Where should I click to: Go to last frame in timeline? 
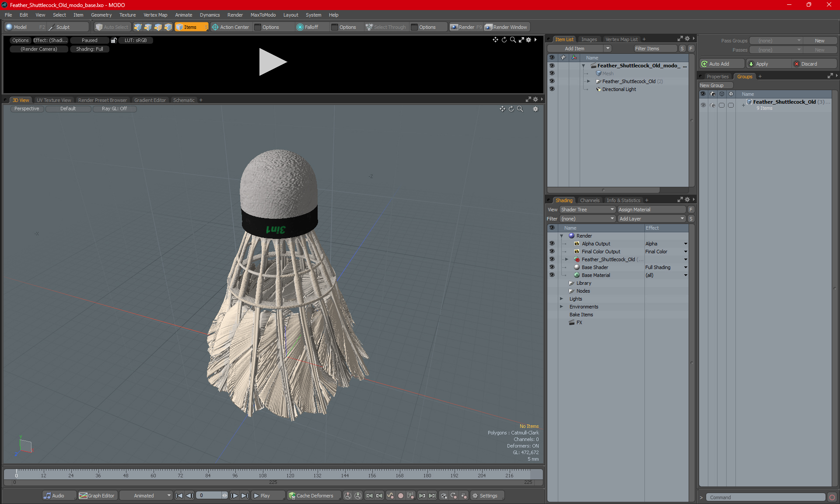(245, 496)
